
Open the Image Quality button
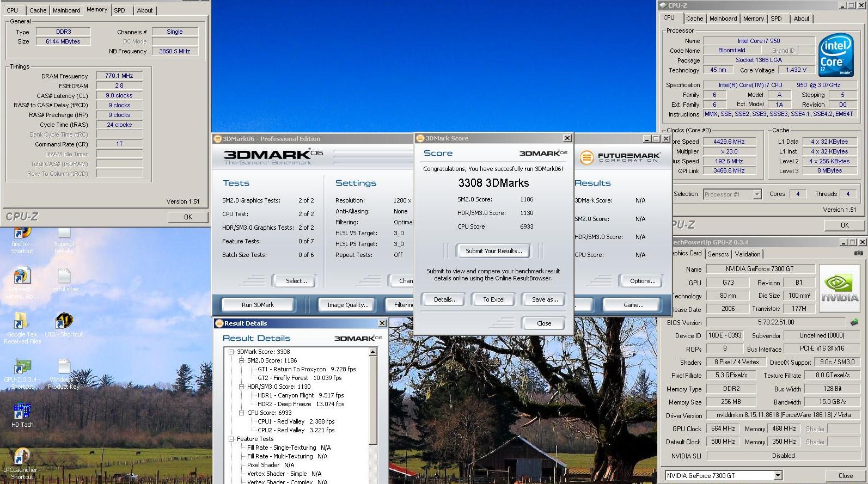[347, 305]
